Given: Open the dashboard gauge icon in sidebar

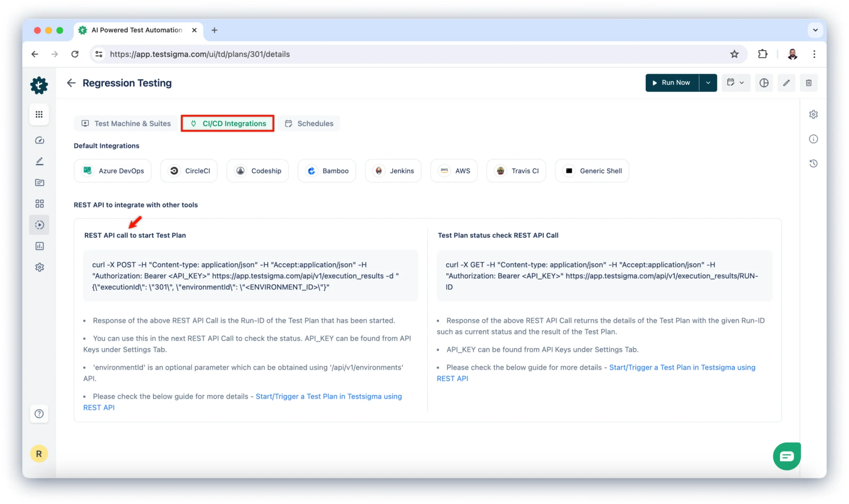Looking at the screenshot, I should [x=39, y=140].
